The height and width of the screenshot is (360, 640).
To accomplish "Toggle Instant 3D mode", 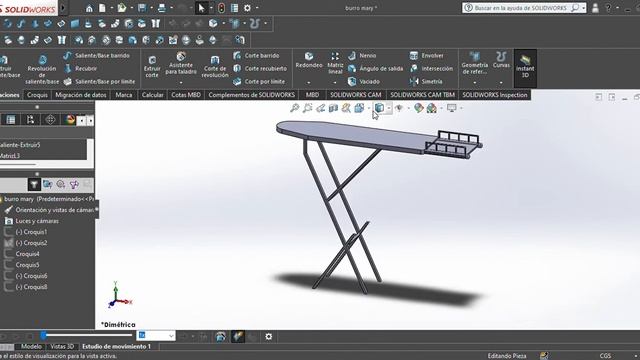I will pos(525,68).
